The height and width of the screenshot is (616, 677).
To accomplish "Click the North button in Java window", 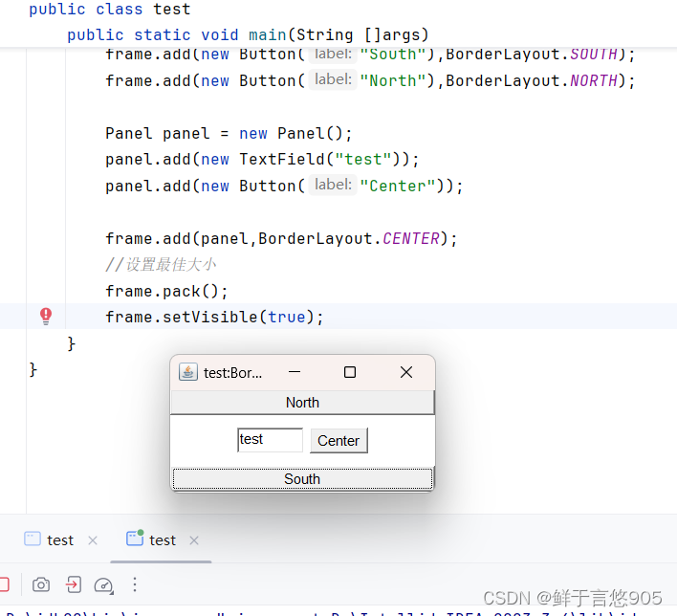I will [x=302, y=403].
